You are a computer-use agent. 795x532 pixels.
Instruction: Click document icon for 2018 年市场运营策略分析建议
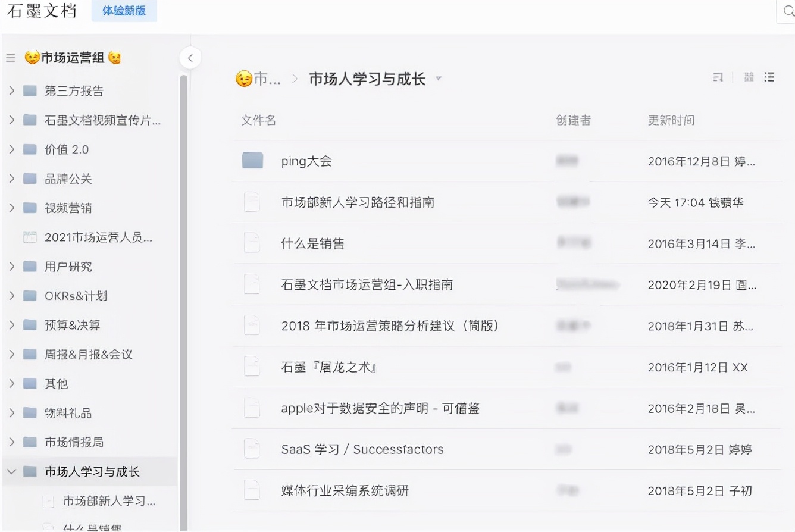tap(252, 326)
